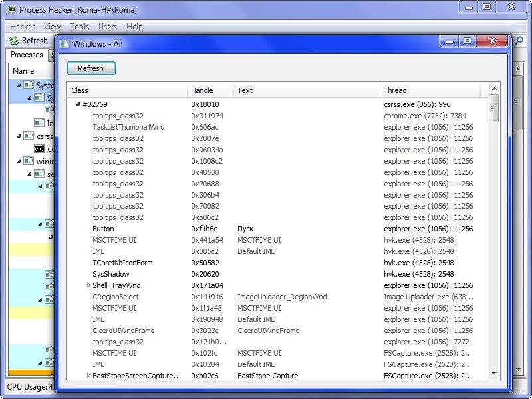
Task: Open the Hacker menu
Action: click(23, 27)
